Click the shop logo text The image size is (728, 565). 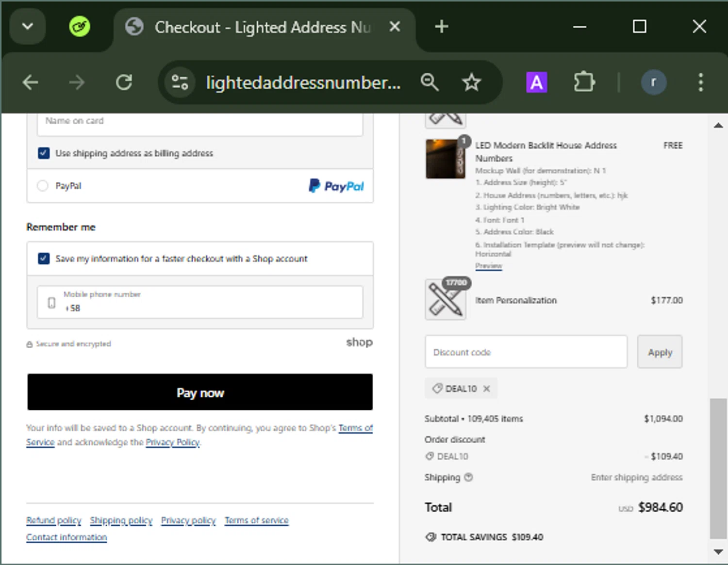[x=359, y=342]
